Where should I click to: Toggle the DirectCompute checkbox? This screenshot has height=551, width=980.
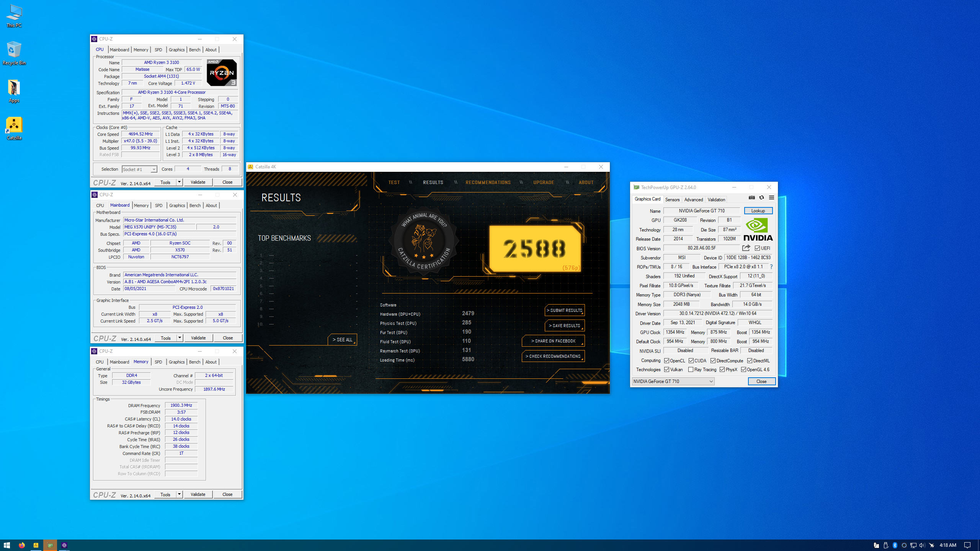click(713, 360)
